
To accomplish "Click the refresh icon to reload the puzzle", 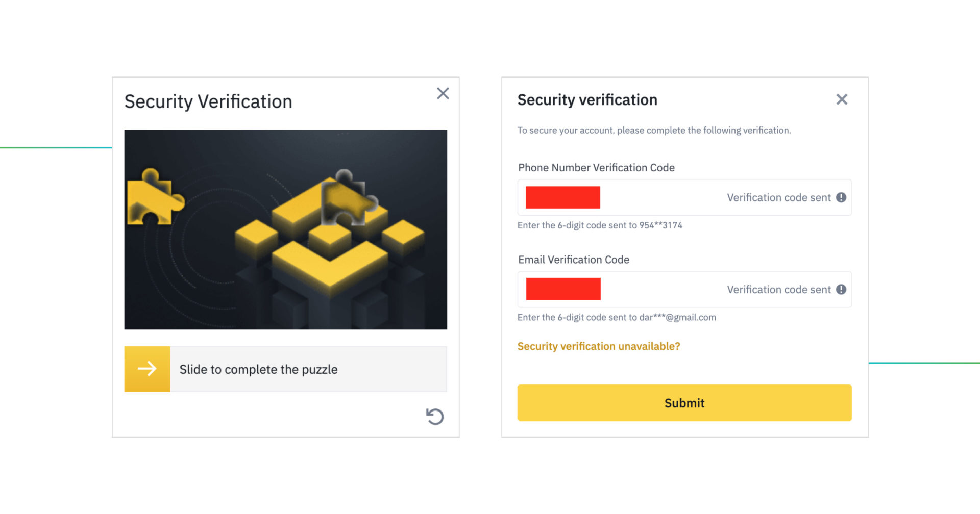I will [434, 416].
